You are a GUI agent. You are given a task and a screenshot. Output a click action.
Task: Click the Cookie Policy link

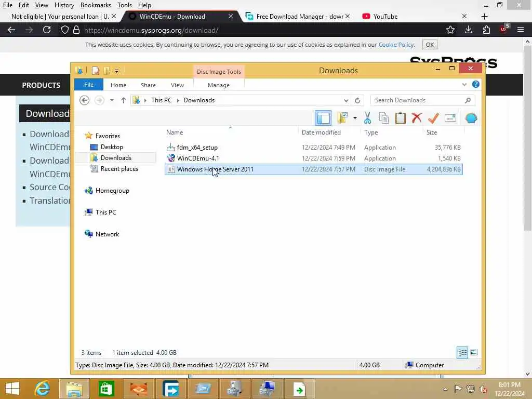click(x=396, y=45)
